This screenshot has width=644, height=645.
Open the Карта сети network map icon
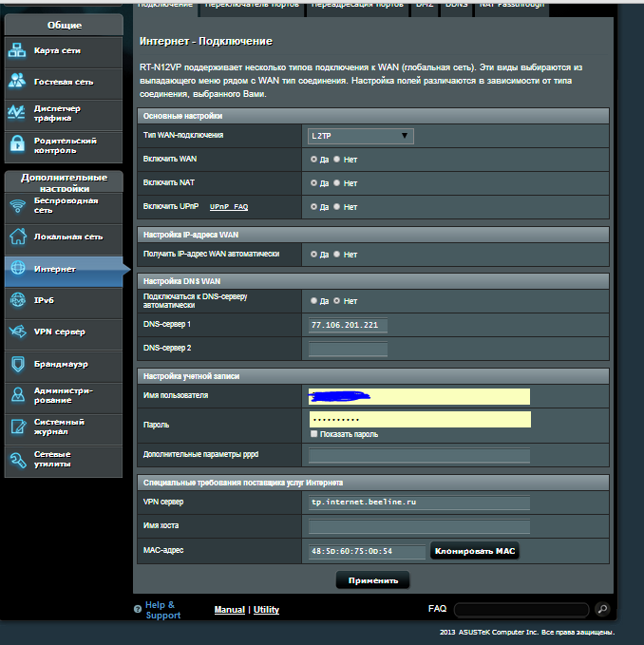[17, 50]
